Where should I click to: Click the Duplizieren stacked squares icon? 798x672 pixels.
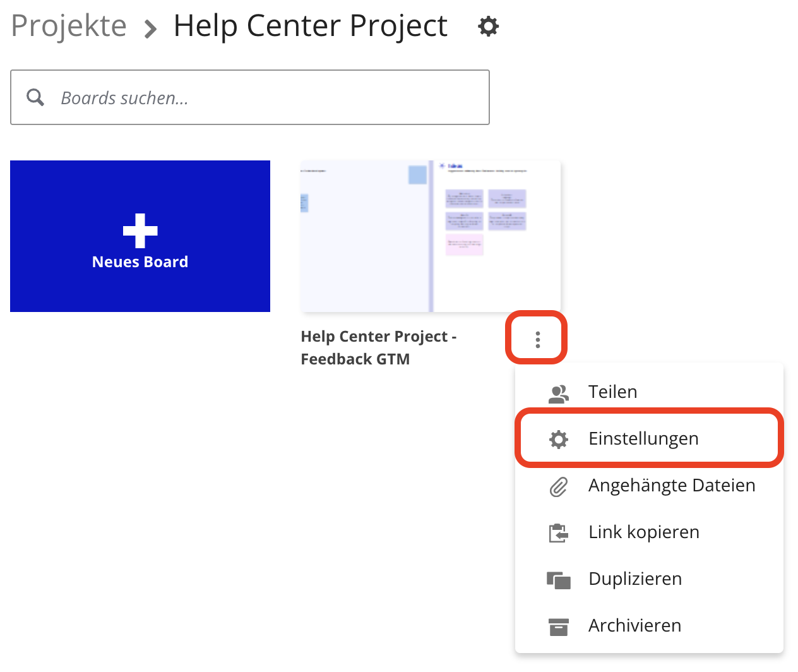click(x=558, y=580)
